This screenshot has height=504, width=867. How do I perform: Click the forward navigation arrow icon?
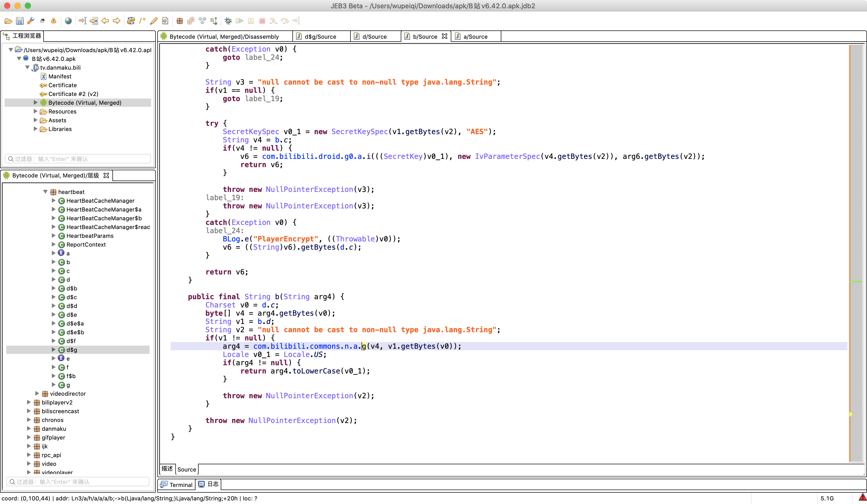click(x=117, y=21)
